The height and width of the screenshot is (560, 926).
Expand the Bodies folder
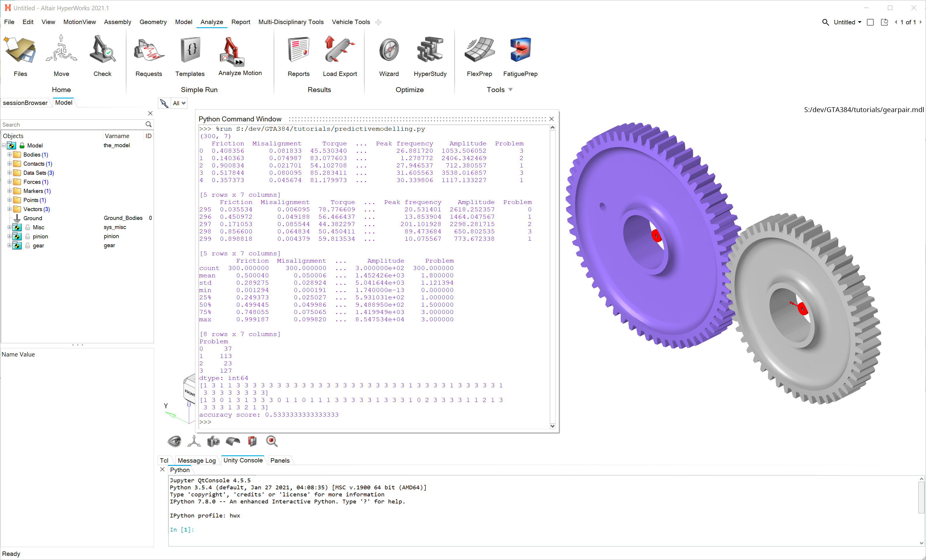click(9, 154)
